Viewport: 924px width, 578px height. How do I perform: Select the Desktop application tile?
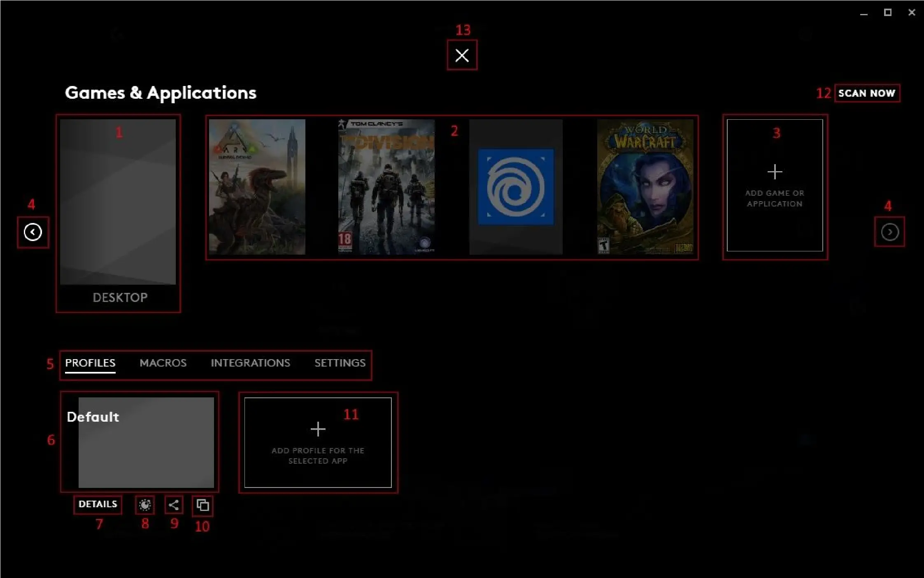coord(118,202)
